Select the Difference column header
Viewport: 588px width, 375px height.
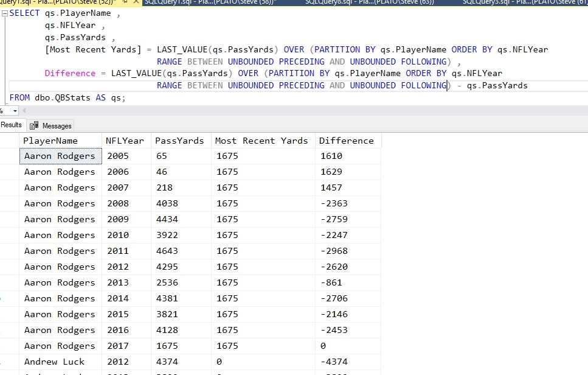pos(347,141)
